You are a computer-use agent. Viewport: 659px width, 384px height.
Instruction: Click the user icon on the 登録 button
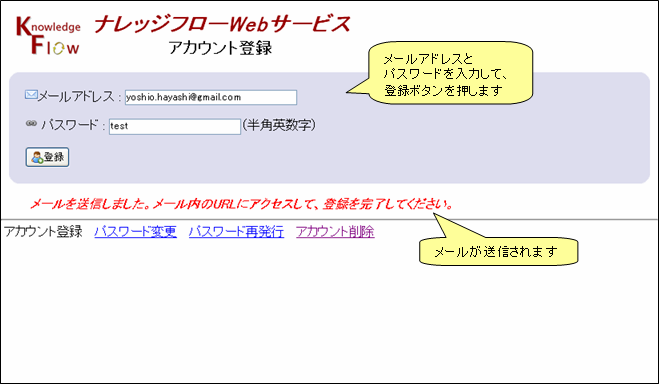[37, 158]
